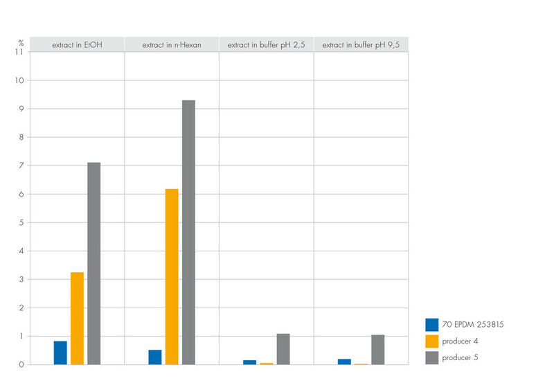This screenshot has width=554, height=392.
Task: Select the '70 EPDM 253815' legend label
Action: [473, 325]
